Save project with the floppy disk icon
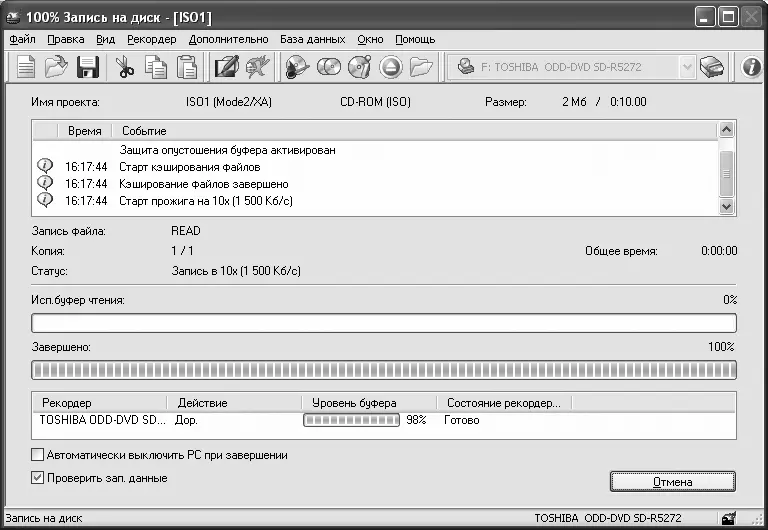Viewport: 768px width, 530px height. 87,67
